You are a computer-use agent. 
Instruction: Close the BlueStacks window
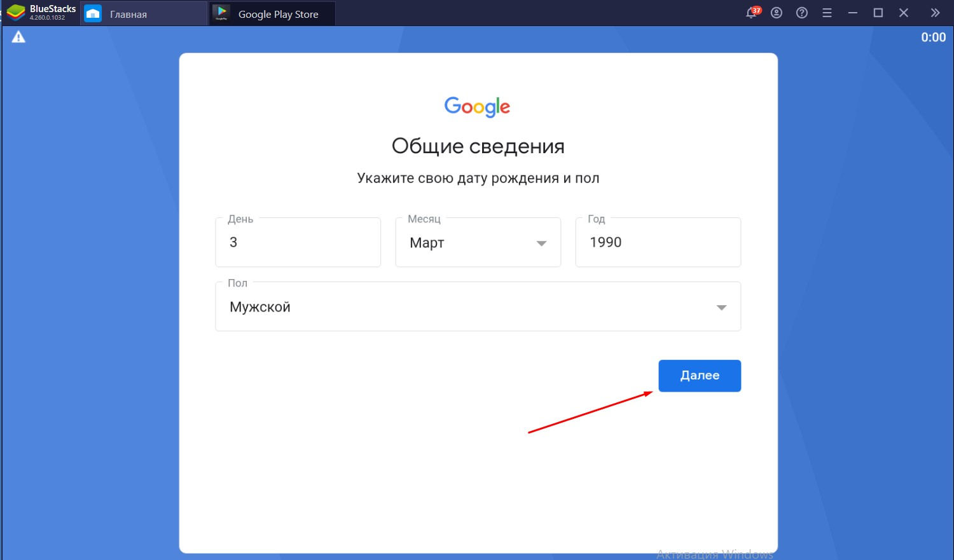click(x=904, y=13)
